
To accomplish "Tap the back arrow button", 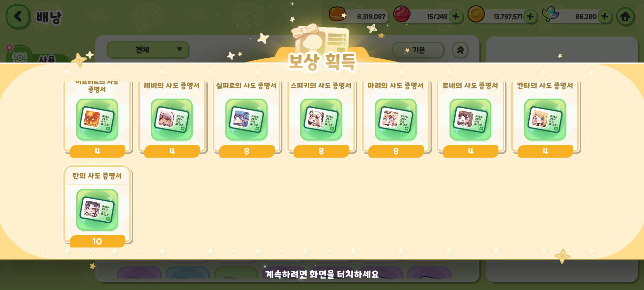I will (18, 16).
